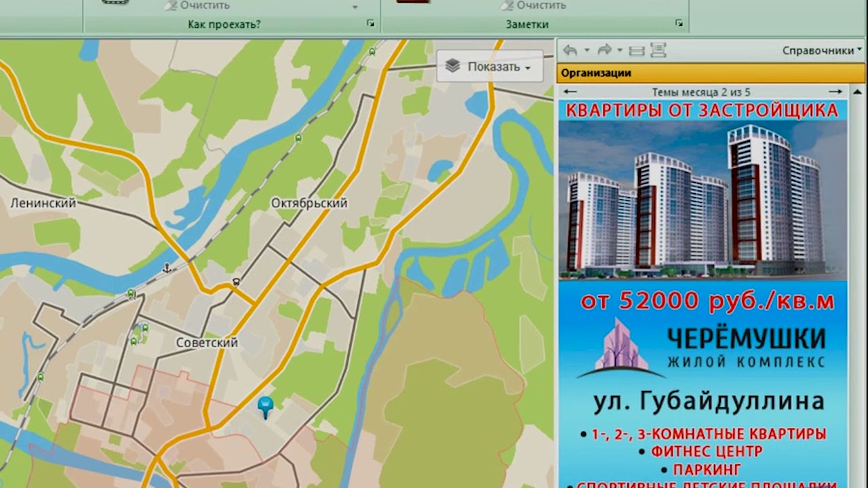Click the bus station icon near Советский
This screenshot has height=488, width=868.
click(x=235, y=282)
